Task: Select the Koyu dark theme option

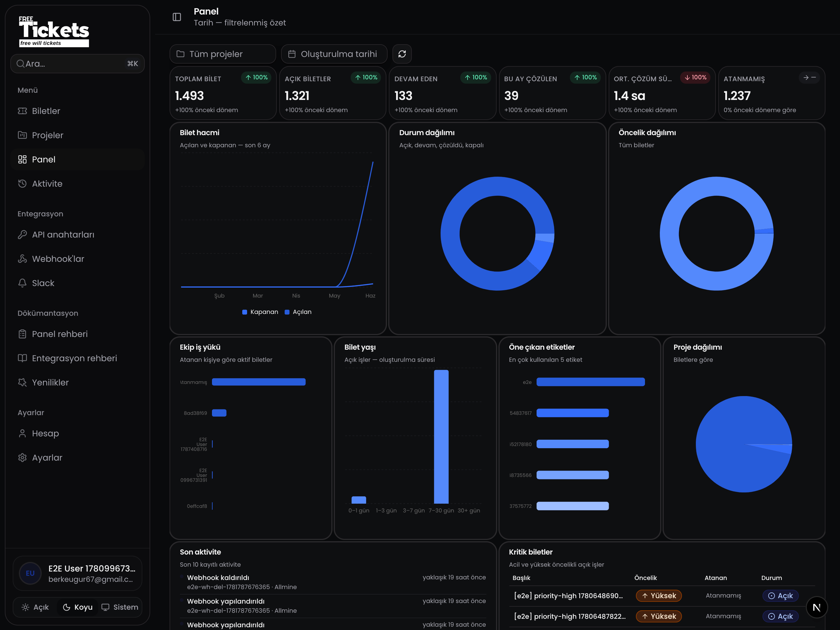Action: click(x=78, y=607)
